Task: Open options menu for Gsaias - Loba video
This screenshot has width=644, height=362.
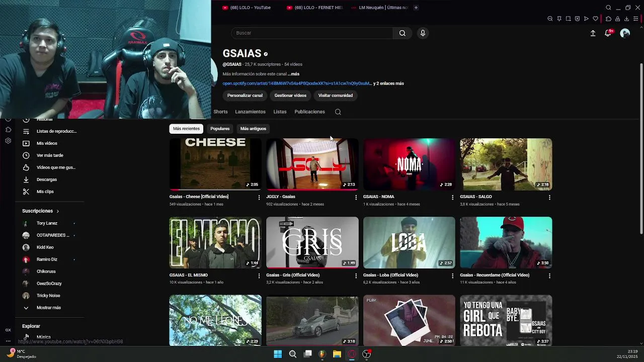Action: [x=452, y=276]
